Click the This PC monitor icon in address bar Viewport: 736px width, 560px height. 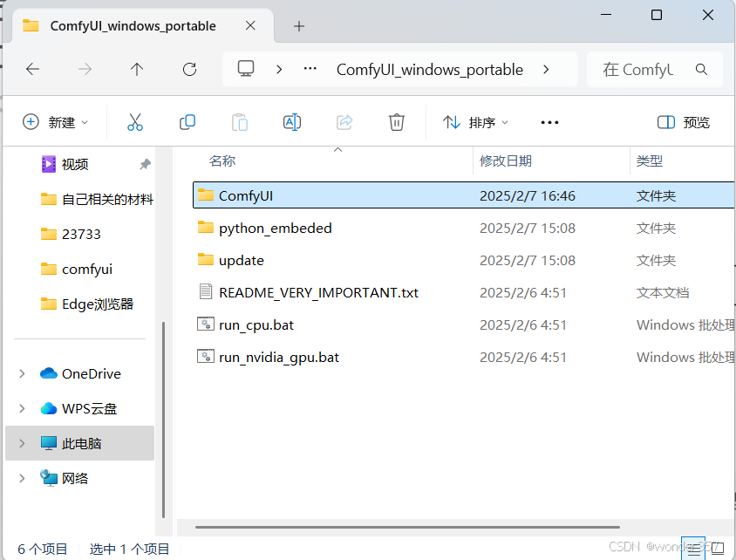click(246, 69)
